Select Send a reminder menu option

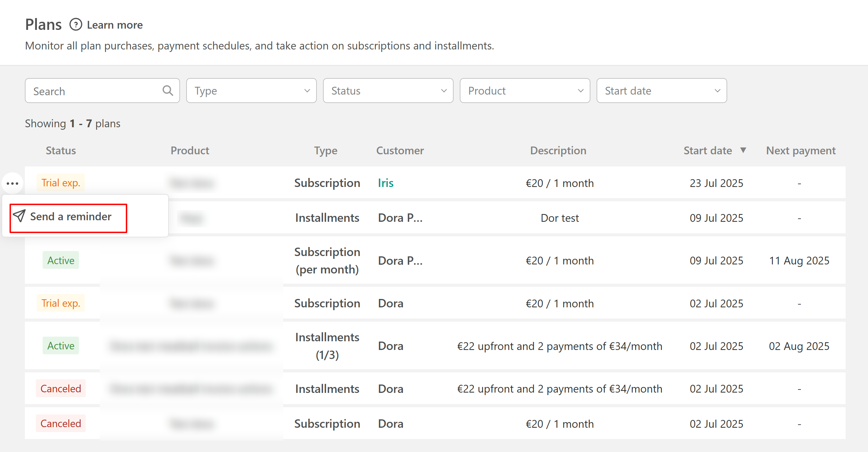point(71,217)
